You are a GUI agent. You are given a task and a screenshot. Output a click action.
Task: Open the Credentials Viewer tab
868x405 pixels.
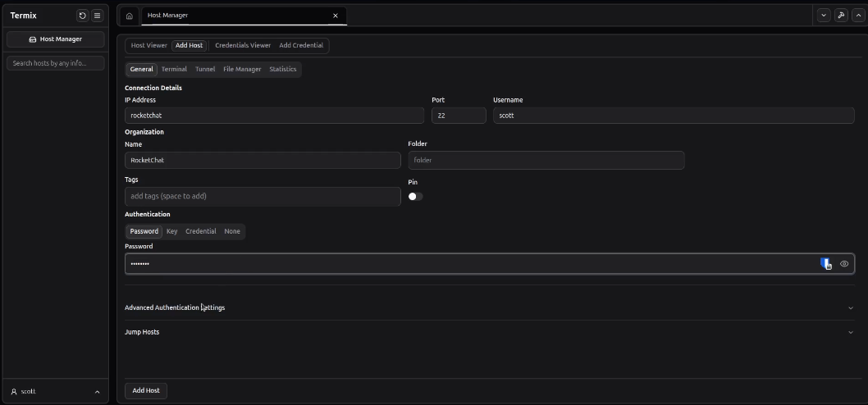pyautogui.click(x=242, y=45)
